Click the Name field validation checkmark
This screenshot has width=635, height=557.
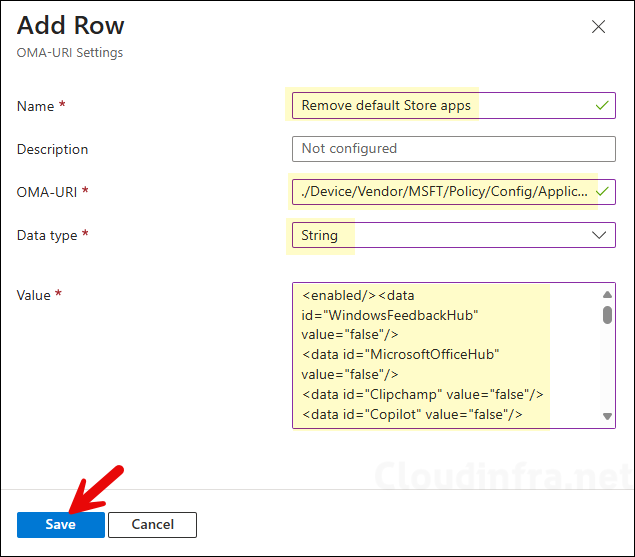tap(601, 105)
